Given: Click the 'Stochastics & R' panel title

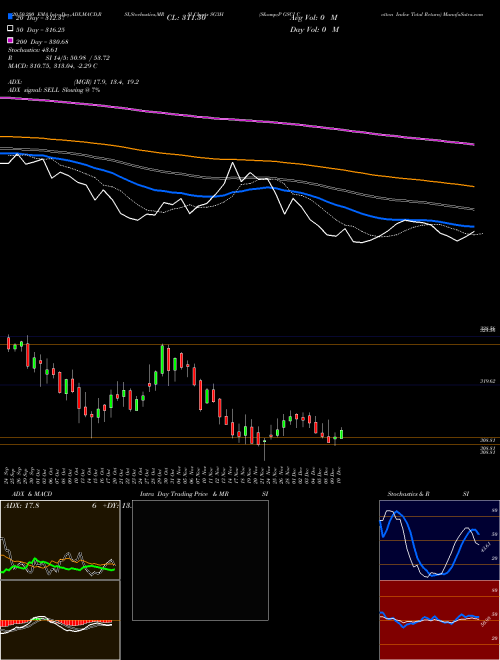Looking at the screenshot, I should pyautogui.click(x=408, y=494).
